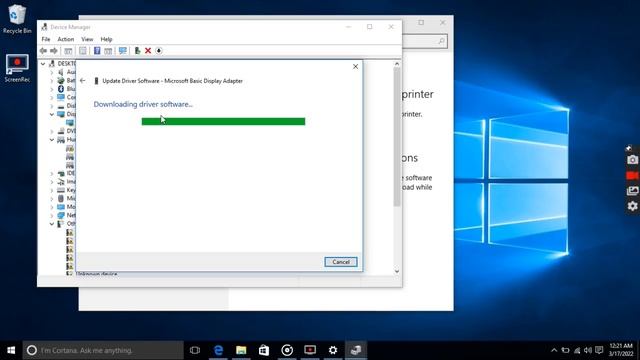Click the Forward arrow in Device Manager toolbar
Image resolution: width=640 pixels, height=360 pixels.
(53, 51)
